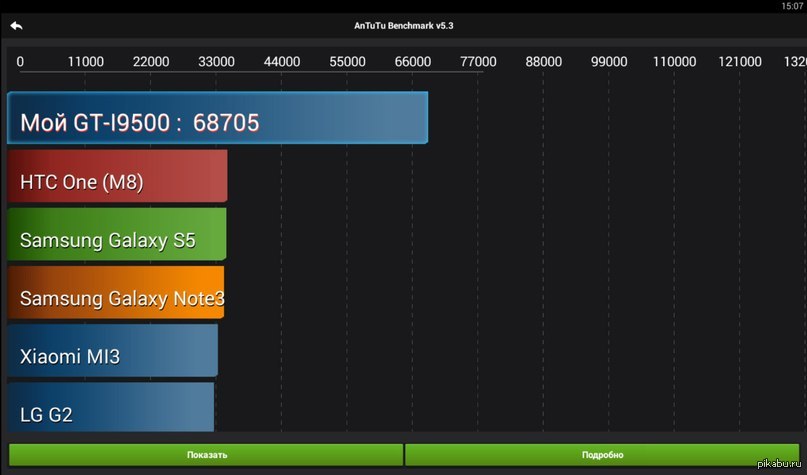Tap the 66000 scale mark

tap(413, 62)
